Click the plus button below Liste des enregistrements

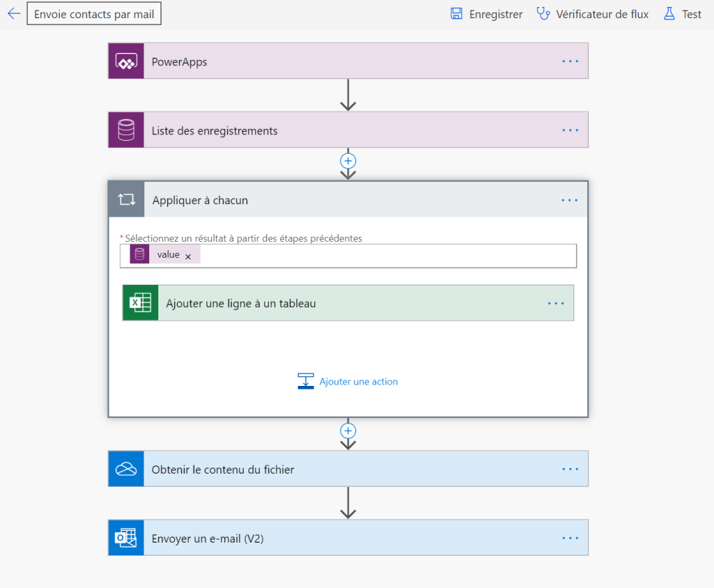348,161
